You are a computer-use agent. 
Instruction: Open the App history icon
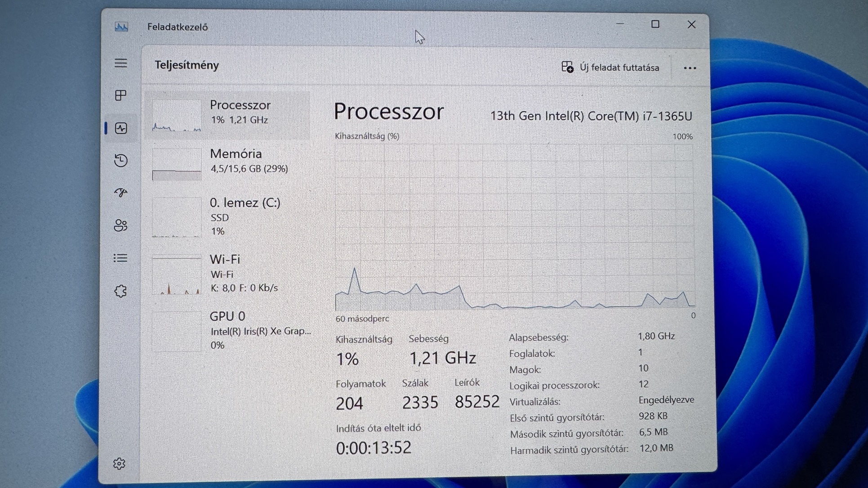[120, 160]
